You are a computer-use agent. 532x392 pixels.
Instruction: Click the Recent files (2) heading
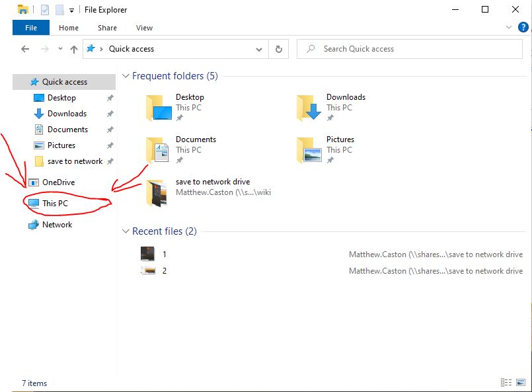164,231
